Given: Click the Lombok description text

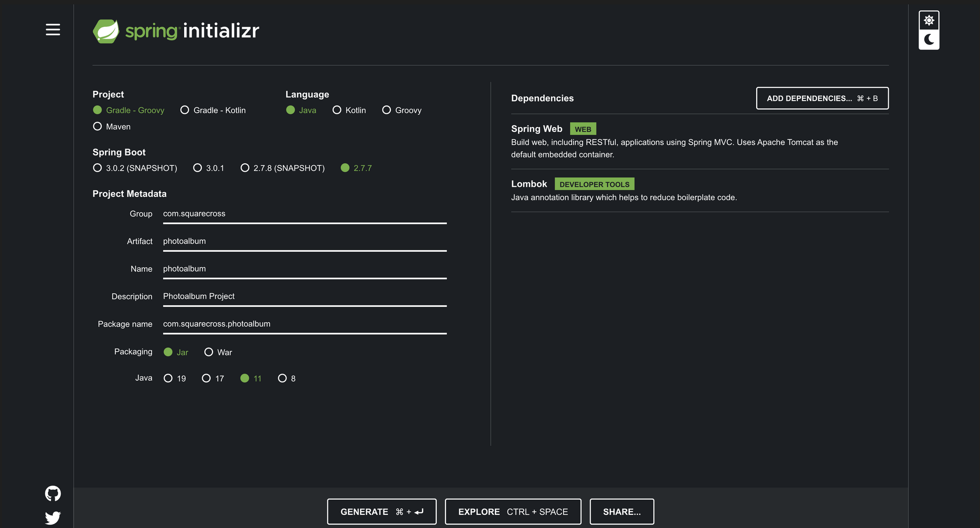Looking at the screenshot, I should click(x=624, y=198).
